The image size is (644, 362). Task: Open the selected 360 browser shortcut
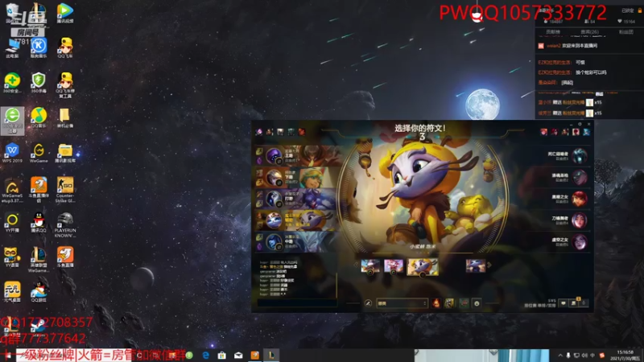pyautogui.click(x=12, y=120)
